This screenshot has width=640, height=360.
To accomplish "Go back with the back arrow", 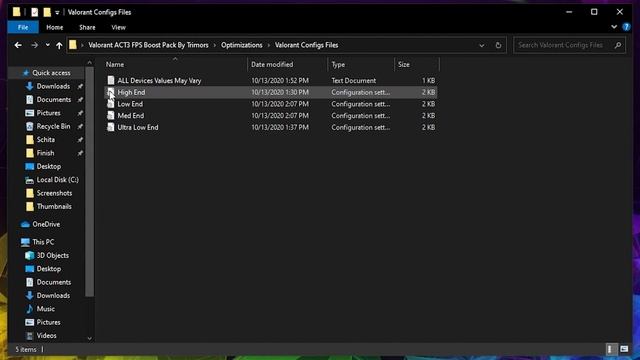I will pyautogui.click(x=18, y=45).
